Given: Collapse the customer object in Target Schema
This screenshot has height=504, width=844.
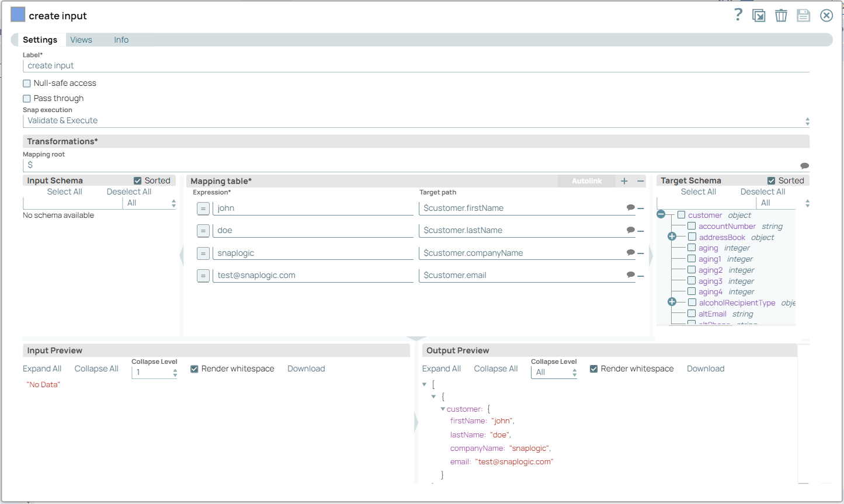Looking at the screenshot, I should click(x=661, y=214).
